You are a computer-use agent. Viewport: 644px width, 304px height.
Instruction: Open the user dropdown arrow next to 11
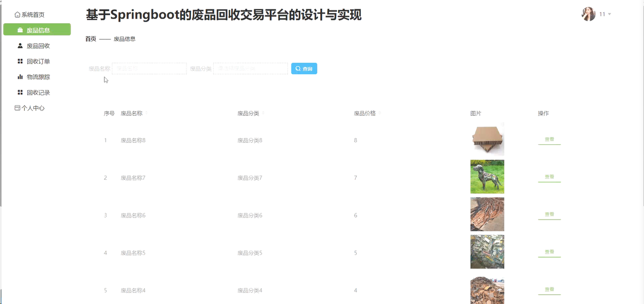(610, 14)
